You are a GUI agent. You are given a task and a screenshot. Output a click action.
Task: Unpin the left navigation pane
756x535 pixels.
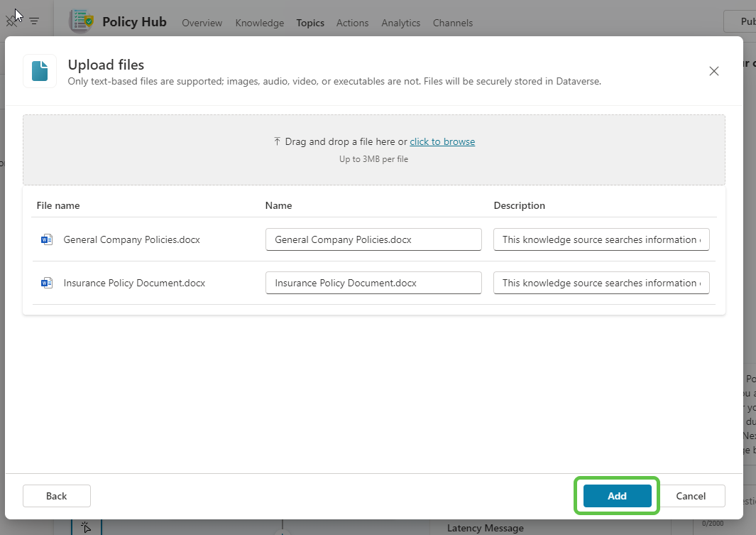pos(11,20)
